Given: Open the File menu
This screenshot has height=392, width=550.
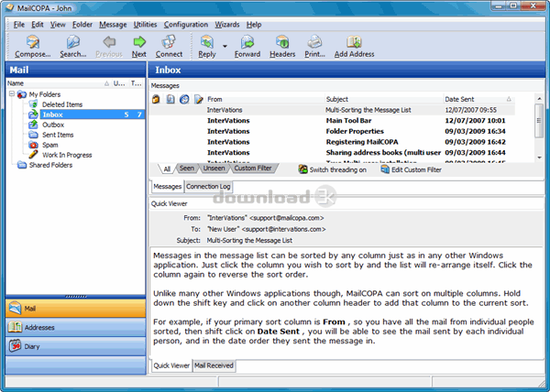Looking at the screenshot, I should (19, 25).
